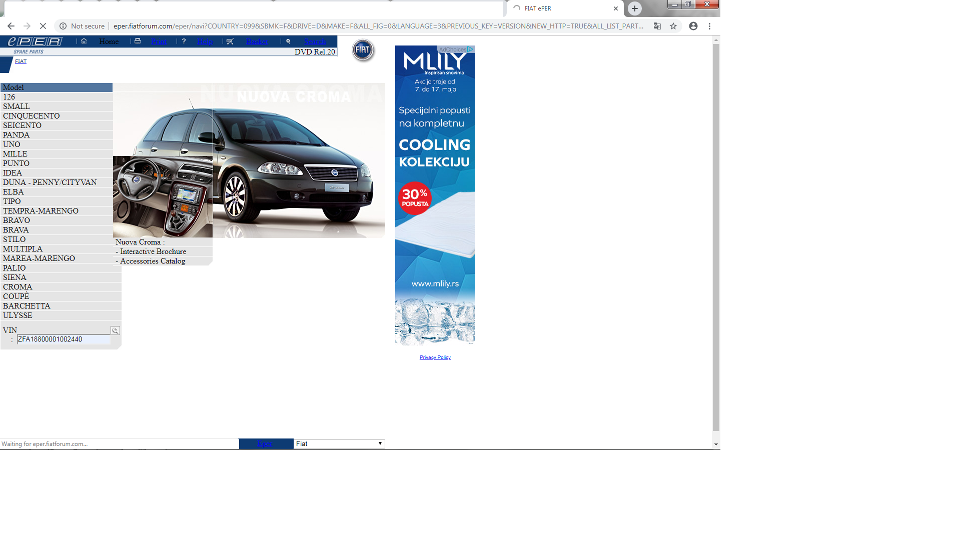Open the Accessories Catalog link
The image size is (980, 551).
(x=153, y=261)
